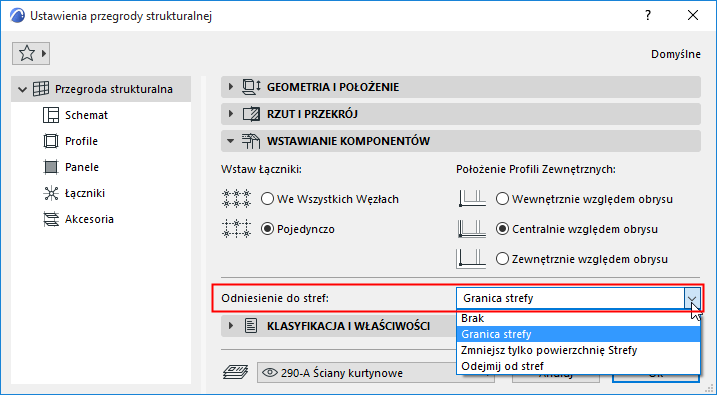Click the Akcesoria icon in sidebar
The width and height of the screenshot is (717, 395).
[51, 219]
